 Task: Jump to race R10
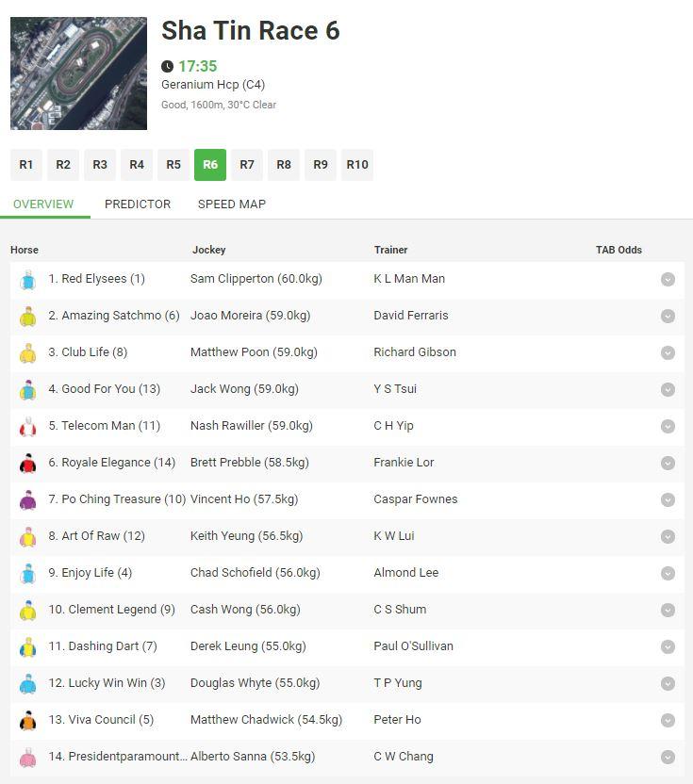[357, 164]
